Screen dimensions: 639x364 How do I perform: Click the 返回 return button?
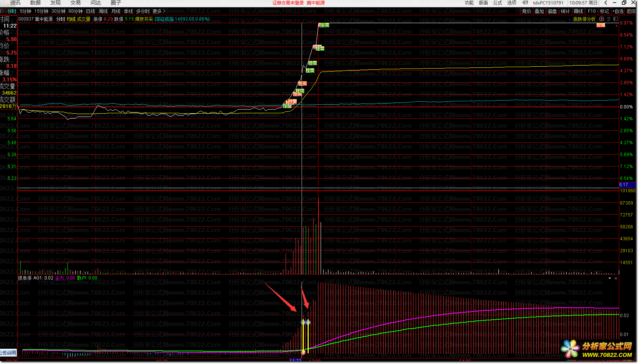(631, 11)
